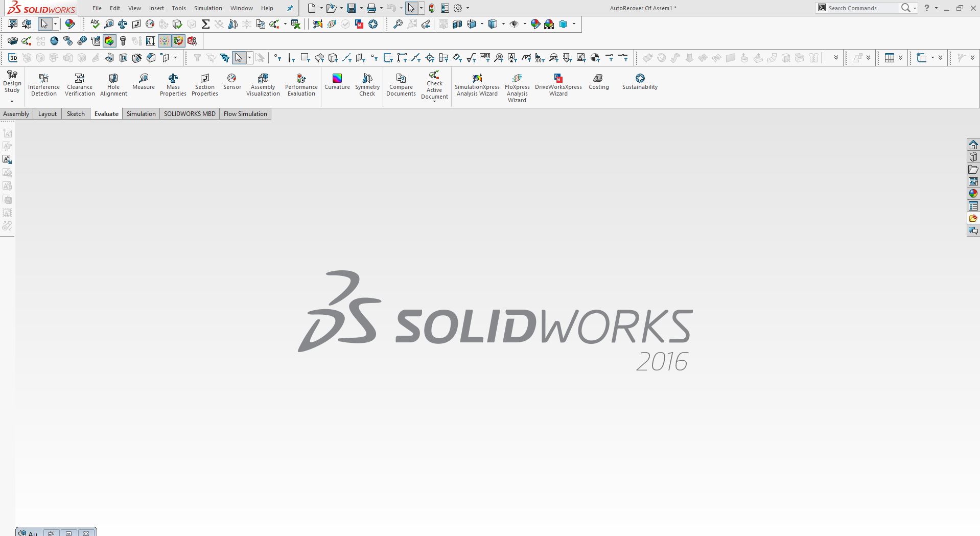Toggle the SOLIDWORKS Plastics add-in button
Image resolution: width=980 pixels, height=536 pixels.
[x=178, y=41]
